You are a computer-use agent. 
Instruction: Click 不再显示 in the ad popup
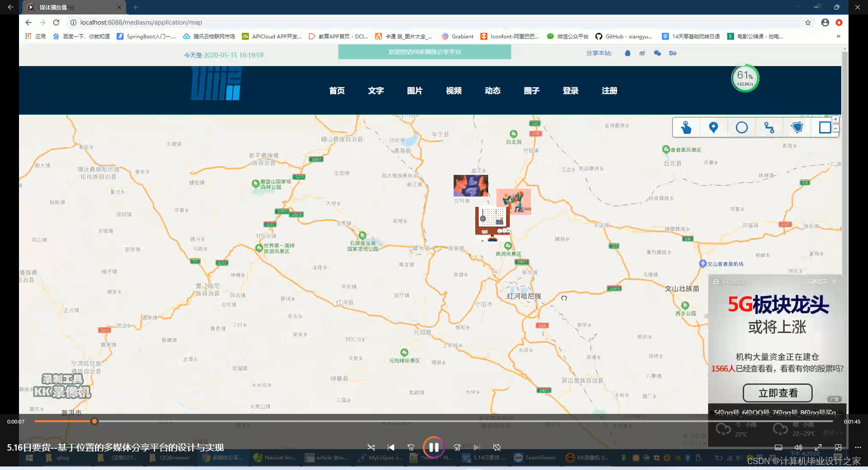pos(817,282)
